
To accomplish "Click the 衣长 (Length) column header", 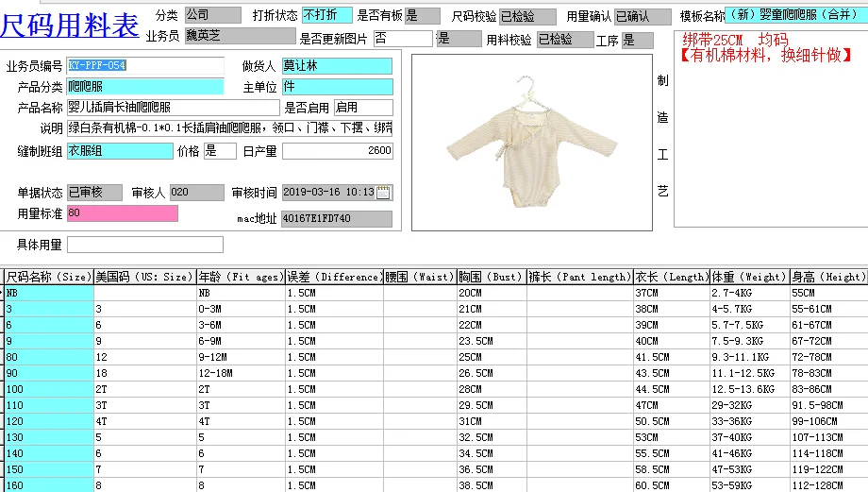I will 672,277.
